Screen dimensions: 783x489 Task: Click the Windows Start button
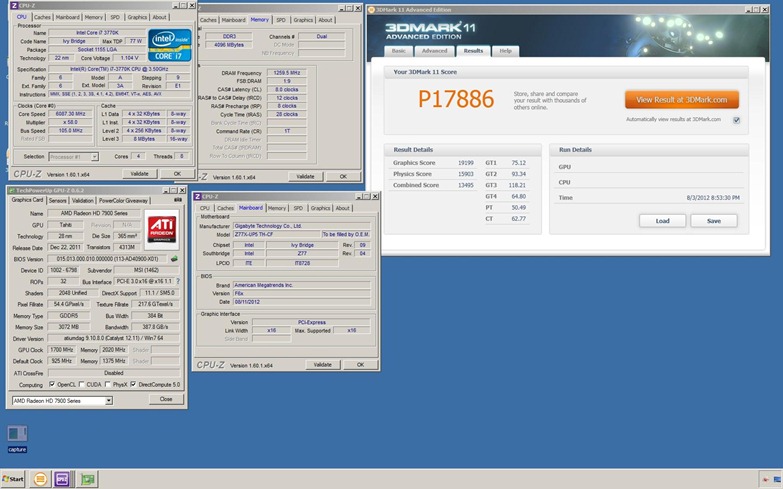click(13, 479)
